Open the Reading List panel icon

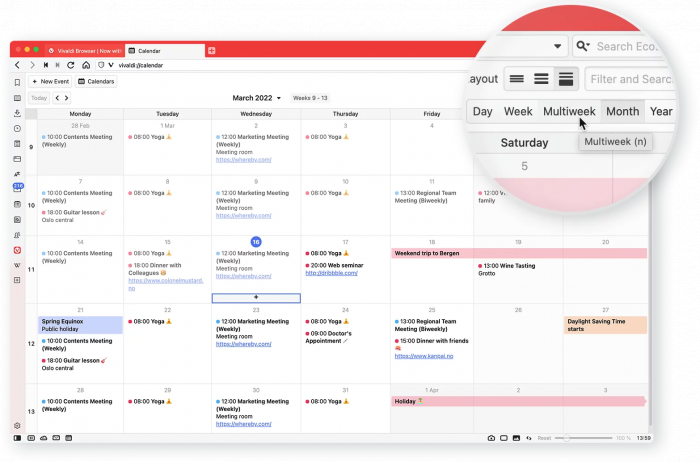(x=17, y=98)
